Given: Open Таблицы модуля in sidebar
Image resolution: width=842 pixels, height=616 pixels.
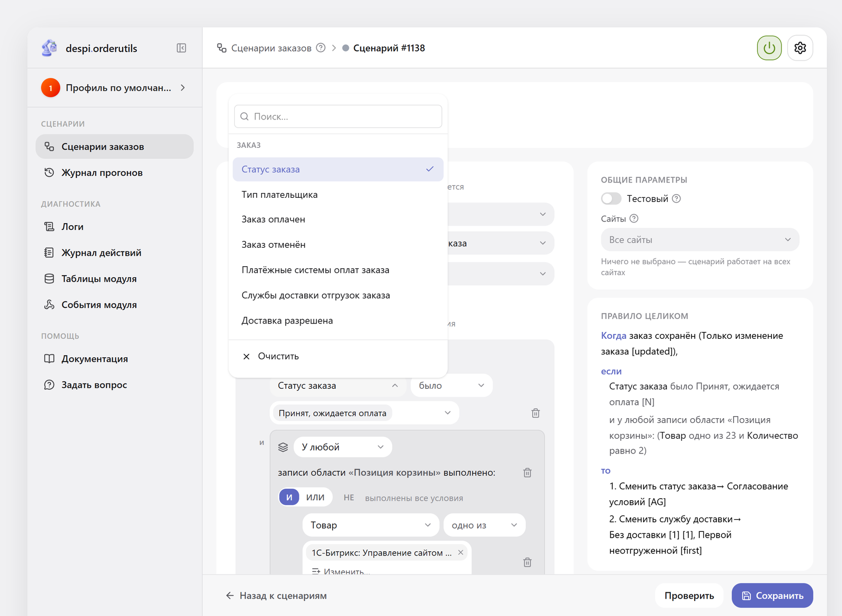Looking at the screenshot, I should tap(115, 279).
